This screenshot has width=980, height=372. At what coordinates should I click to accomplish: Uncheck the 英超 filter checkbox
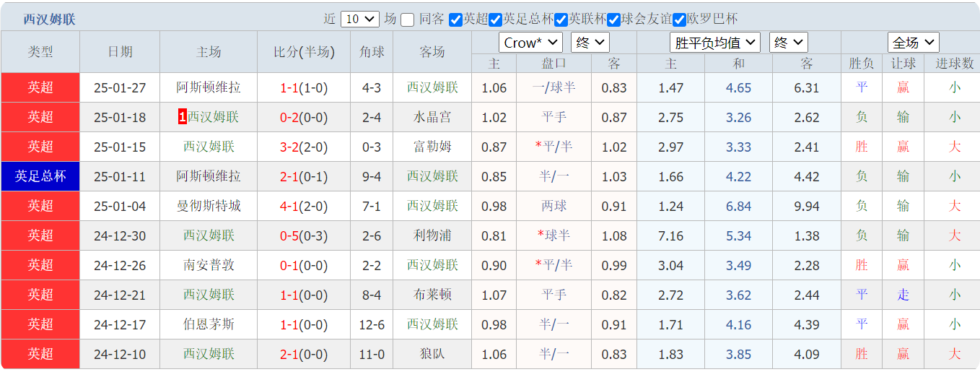tap(455, 20)
